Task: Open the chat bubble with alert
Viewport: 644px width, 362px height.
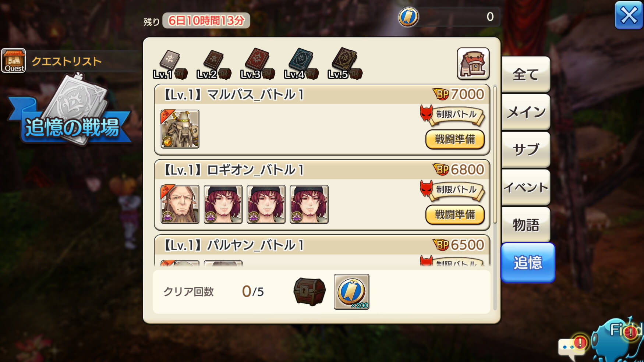Action: [572, 347]
